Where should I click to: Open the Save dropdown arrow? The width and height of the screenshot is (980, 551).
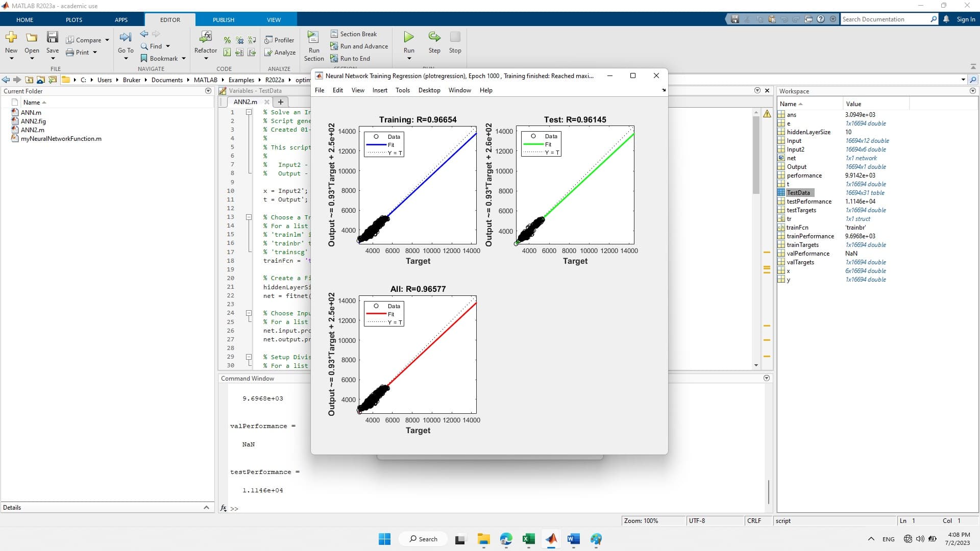(52, 59)
